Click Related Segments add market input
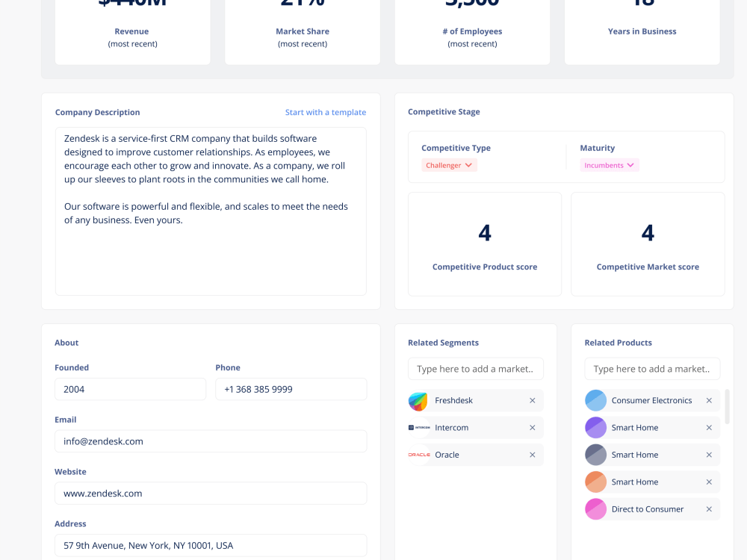This screenshot has width=747, height=560. tap(475, 369)
